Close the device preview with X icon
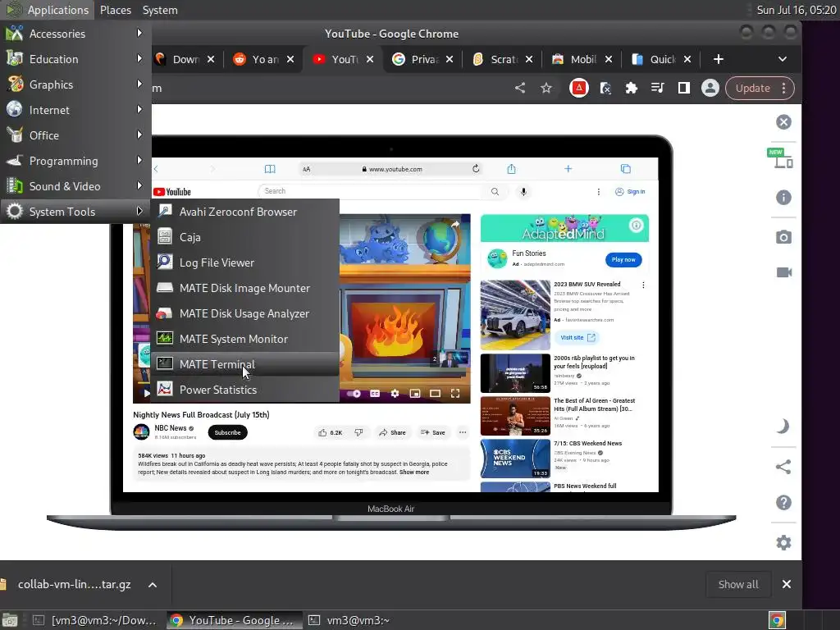Image resolution: width=840 pixels, height=630 pixels. (x=783, y=122)
